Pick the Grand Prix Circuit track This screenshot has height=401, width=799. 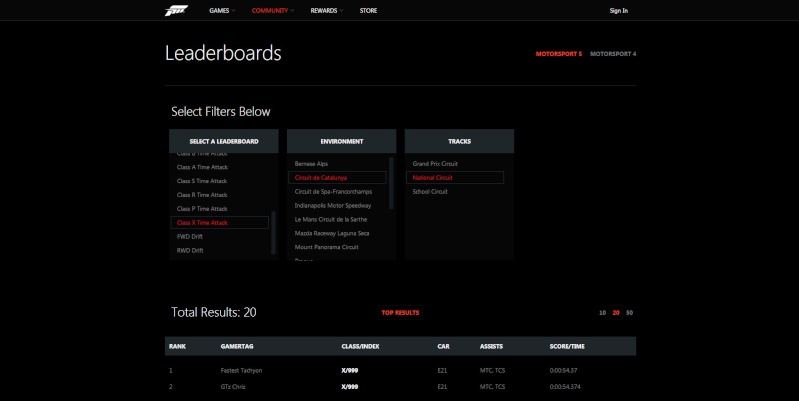pos(435,164)
